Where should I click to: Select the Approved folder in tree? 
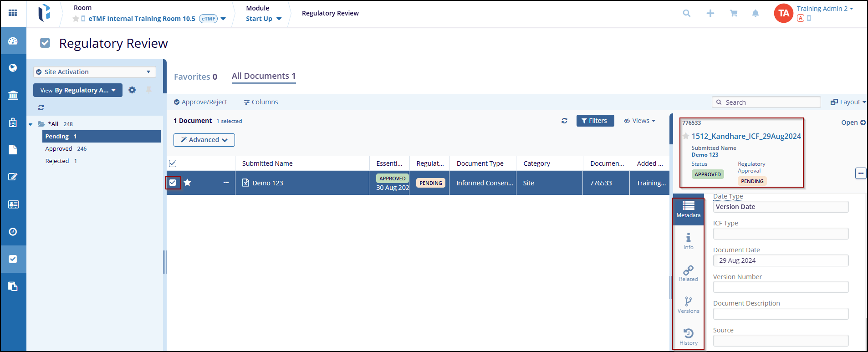click(59, 149)
